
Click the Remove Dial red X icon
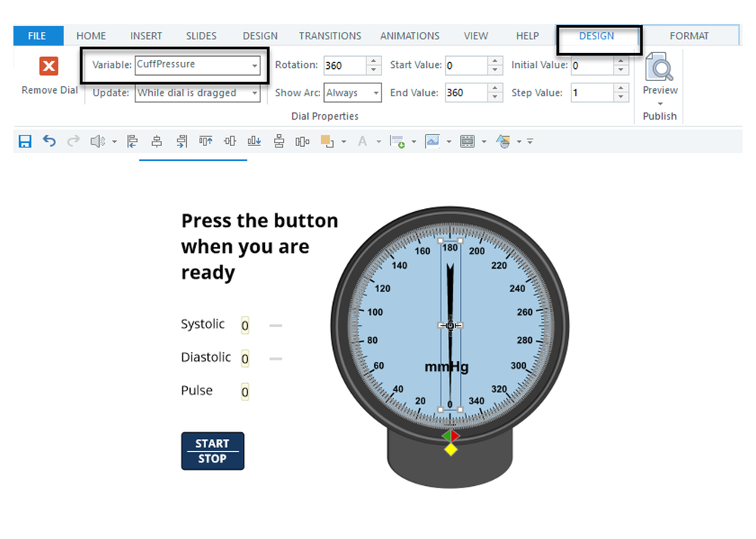(49, 67)
